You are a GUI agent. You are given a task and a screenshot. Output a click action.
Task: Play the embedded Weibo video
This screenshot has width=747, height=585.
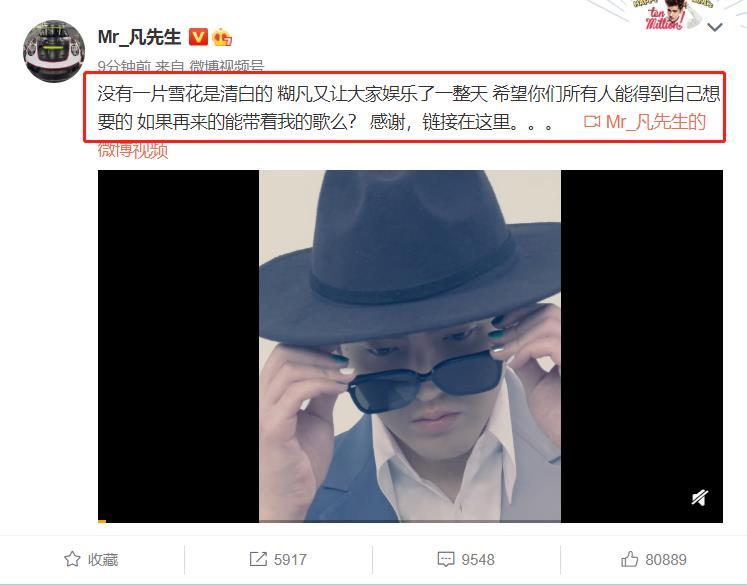(x=410, y=346)
